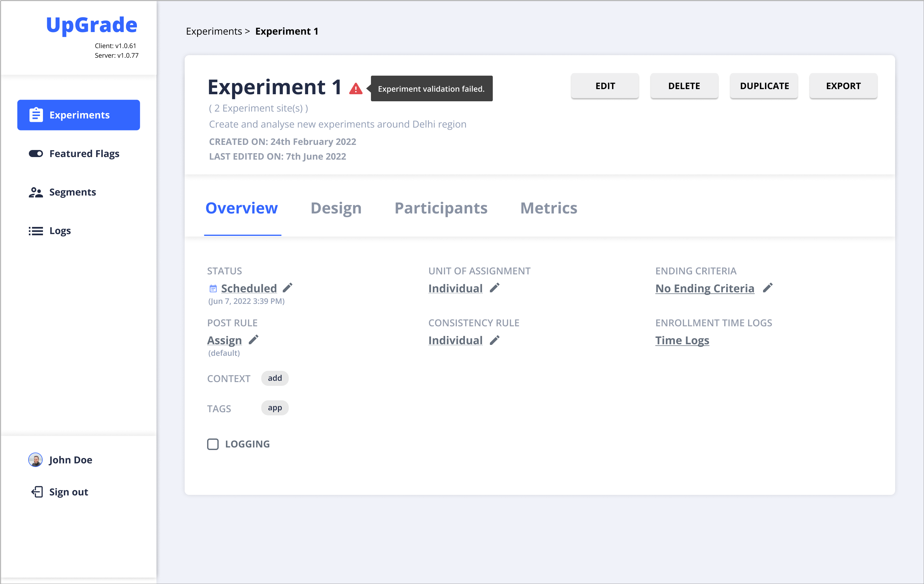Edit the Consistency Rule value
This screenshot has height=584, width=924.
(495, 340)
